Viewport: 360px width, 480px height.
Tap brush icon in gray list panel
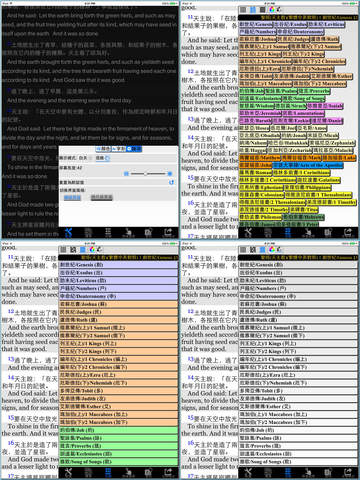(x=279, y=250)
